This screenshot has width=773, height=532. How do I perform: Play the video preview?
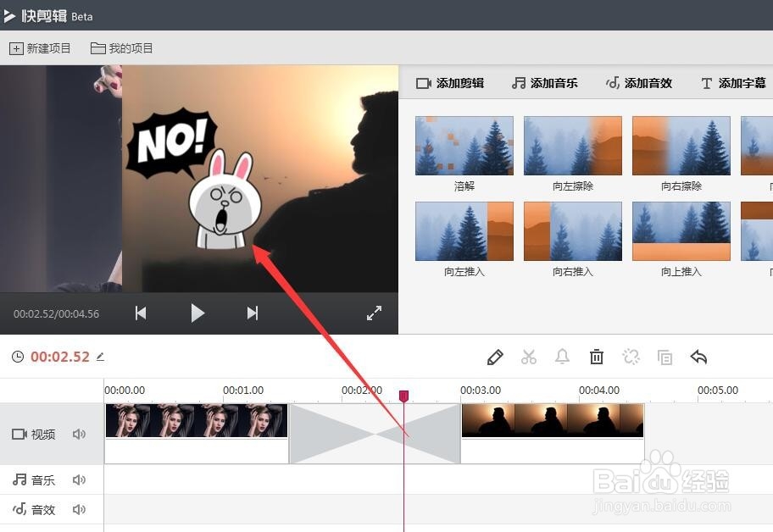tap(197, 313)
